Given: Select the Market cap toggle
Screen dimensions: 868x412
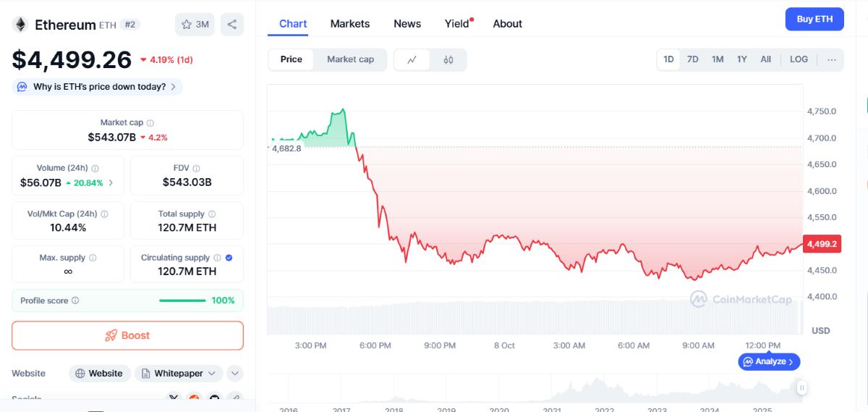Looking at the screenshot, I should click(351, 59).
